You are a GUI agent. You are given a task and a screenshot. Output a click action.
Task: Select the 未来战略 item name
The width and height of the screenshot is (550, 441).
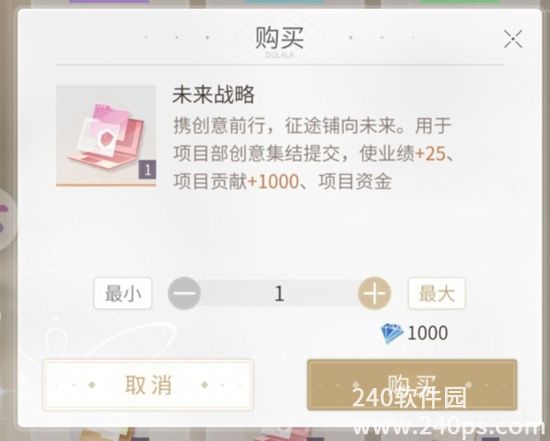pos(213,95)
